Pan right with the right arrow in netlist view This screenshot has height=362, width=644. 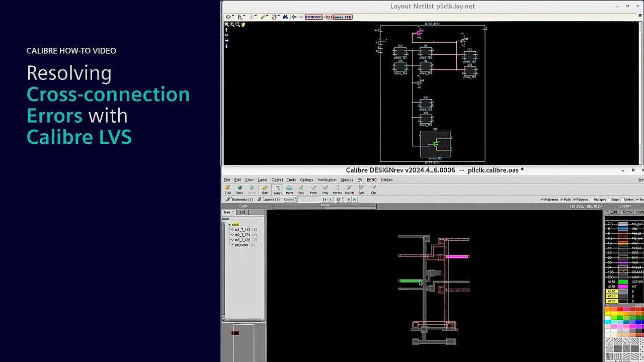226,41
